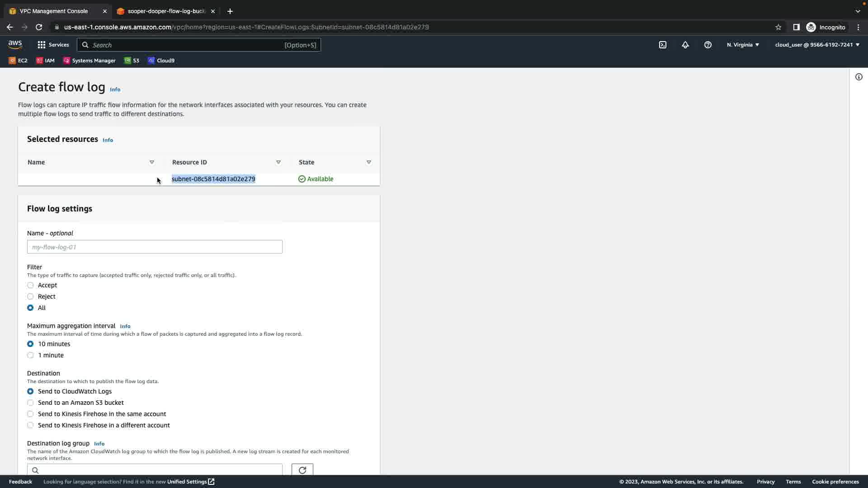This screenshot has height=488, width=868.
Task: Click the AWS logo home icon
Action: pyautogui.click(x=15, y=44)
